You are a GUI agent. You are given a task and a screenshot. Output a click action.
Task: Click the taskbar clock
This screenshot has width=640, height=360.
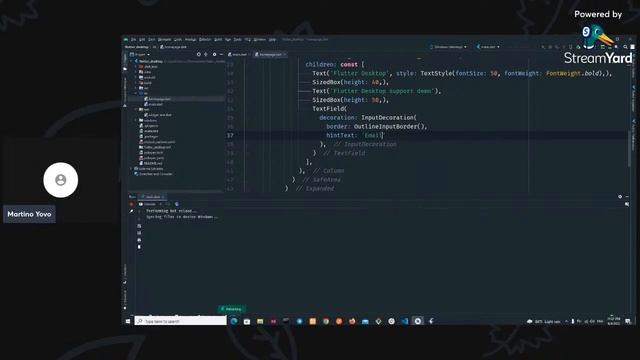613,321
